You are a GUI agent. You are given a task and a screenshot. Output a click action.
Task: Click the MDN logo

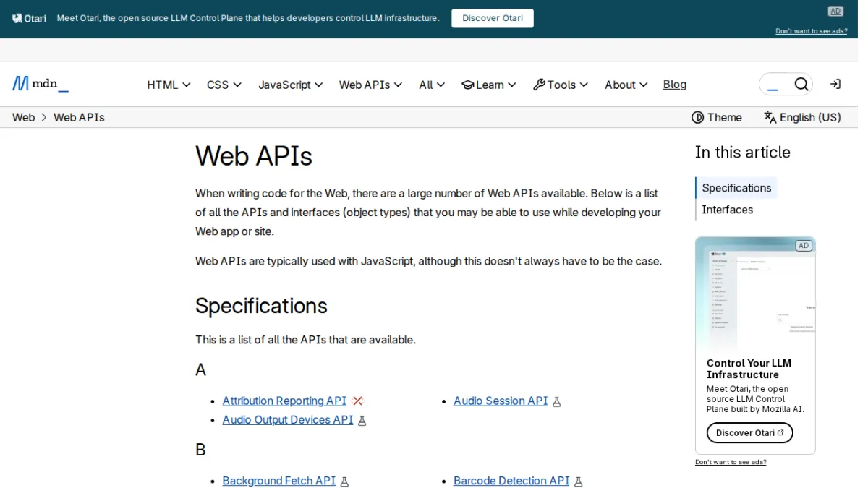point(41,84)
